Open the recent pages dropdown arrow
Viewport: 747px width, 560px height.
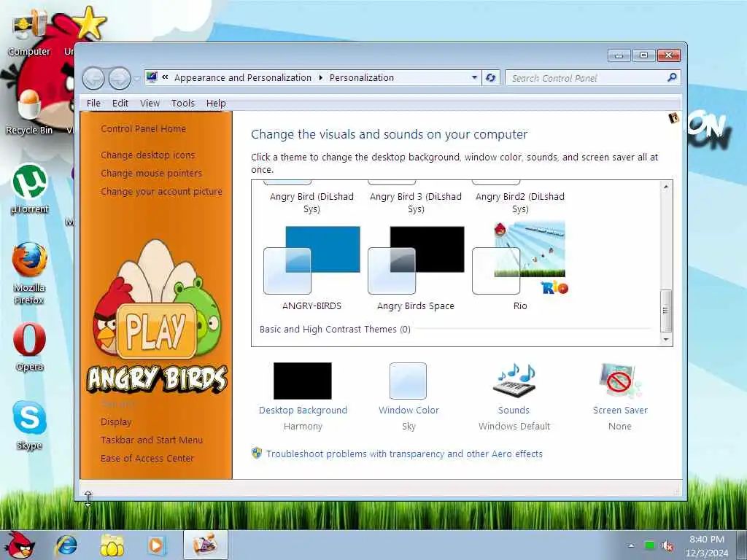click(136, 78)
